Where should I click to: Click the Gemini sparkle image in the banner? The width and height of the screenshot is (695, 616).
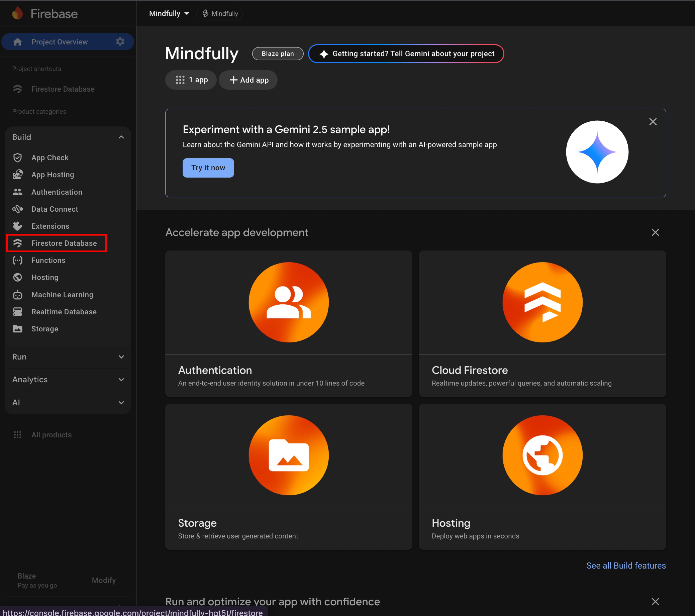point(597,152)
